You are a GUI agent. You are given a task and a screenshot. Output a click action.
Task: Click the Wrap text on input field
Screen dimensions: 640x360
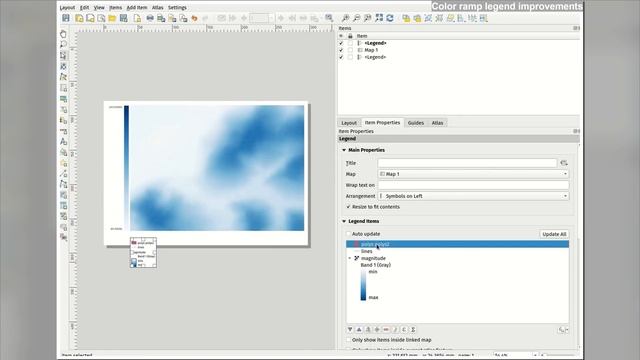click(x=473, y=185)
